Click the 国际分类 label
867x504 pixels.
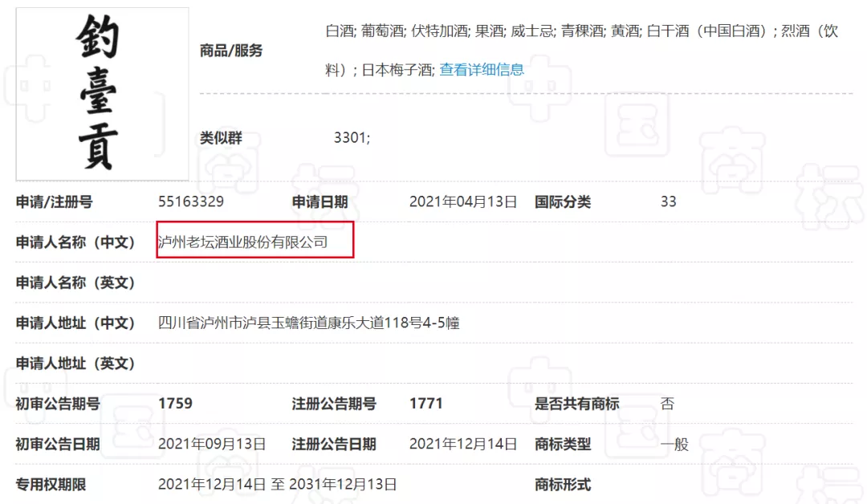pyautogui.click(x=562, y=202)
